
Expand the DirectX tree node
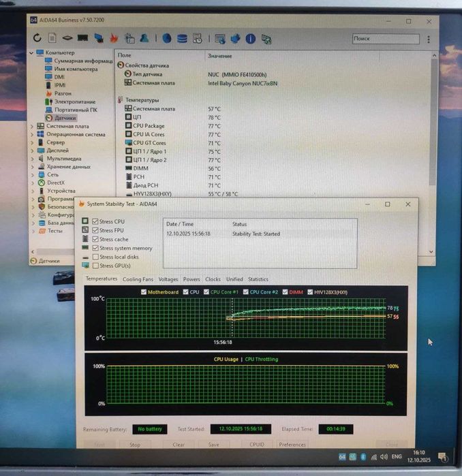pos(32,183)
